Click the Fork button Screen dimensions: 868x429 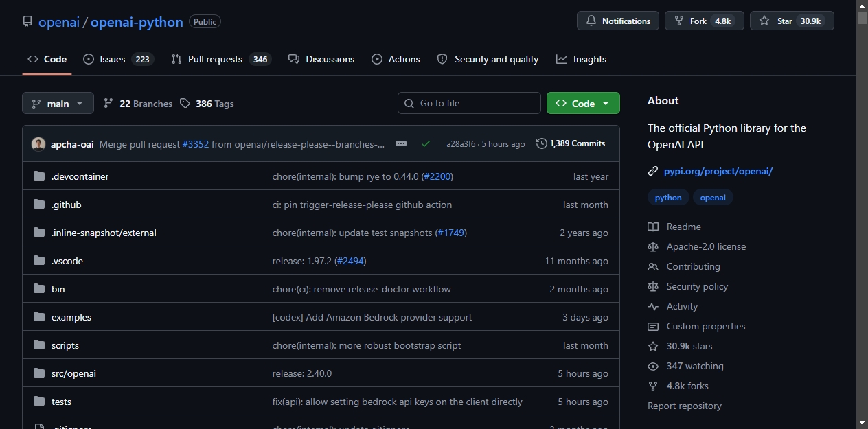pos(705,21)
